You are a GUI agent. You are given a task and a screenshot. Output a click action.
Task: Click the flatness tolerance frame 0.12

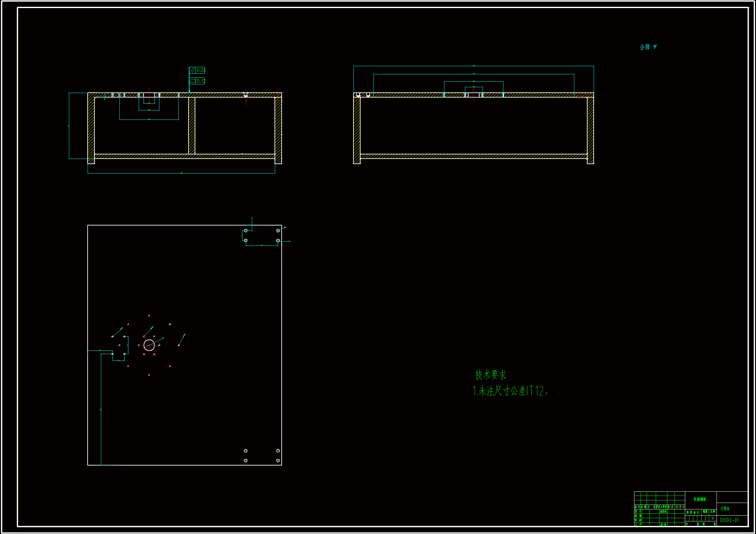click(x=197, y=81)
